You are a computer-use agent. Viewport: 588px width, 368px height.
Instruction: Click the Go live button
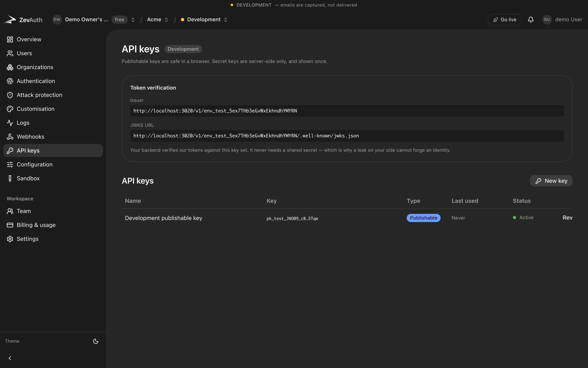point(504,20)
